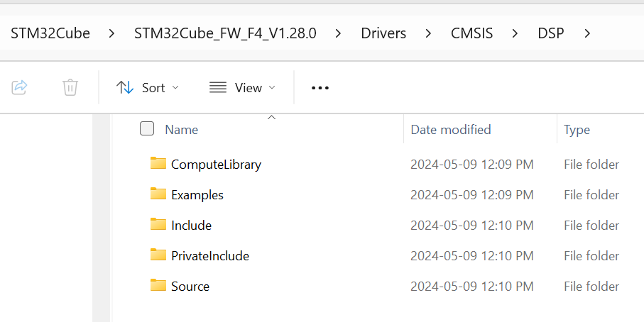Image resolution: width=644 pixels, height=322 pixels.
Task: Click the ComputeLibrary folder icon
Action: [158, 164]
